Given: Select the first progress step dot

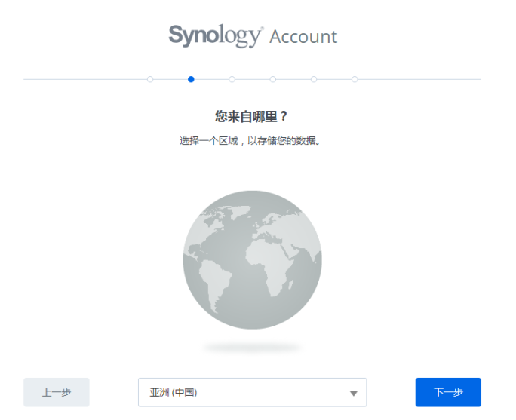Looking at the screenshot, I should pos(150,79).
